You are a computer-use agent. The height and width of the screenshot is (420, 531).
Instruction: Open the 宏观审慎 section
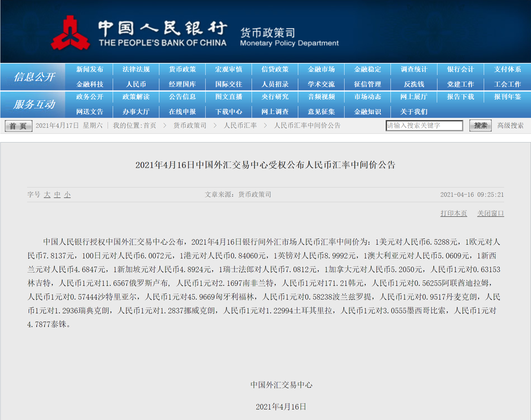pos(229,69)
